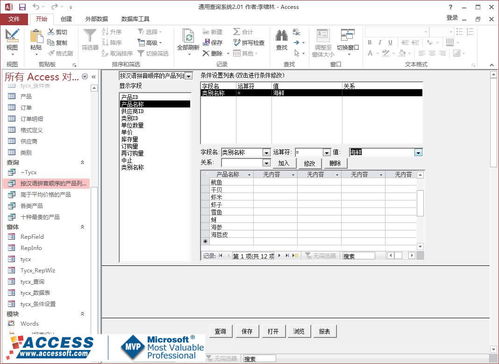Image resolution: width=499 pixels, height=364 pixels.
Task: Click the 查询 query button at the bottom
Action: (220, 331)
